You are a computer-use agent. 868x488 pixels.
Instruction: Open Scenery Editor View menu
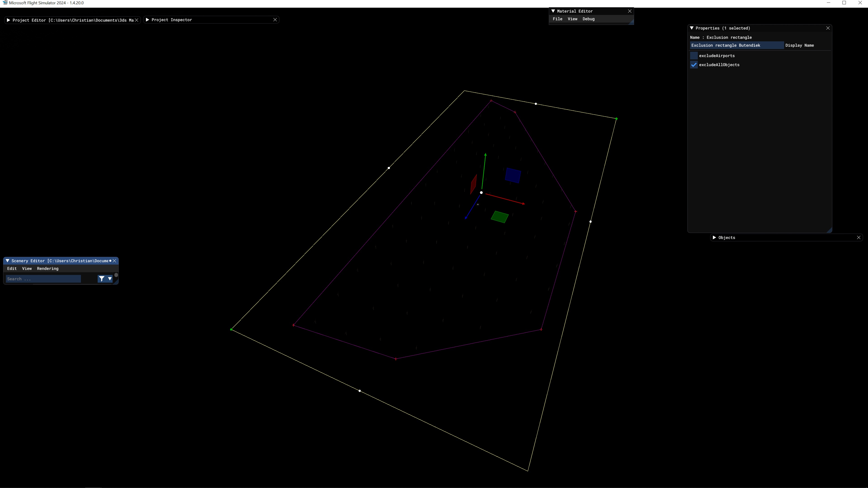27,269
